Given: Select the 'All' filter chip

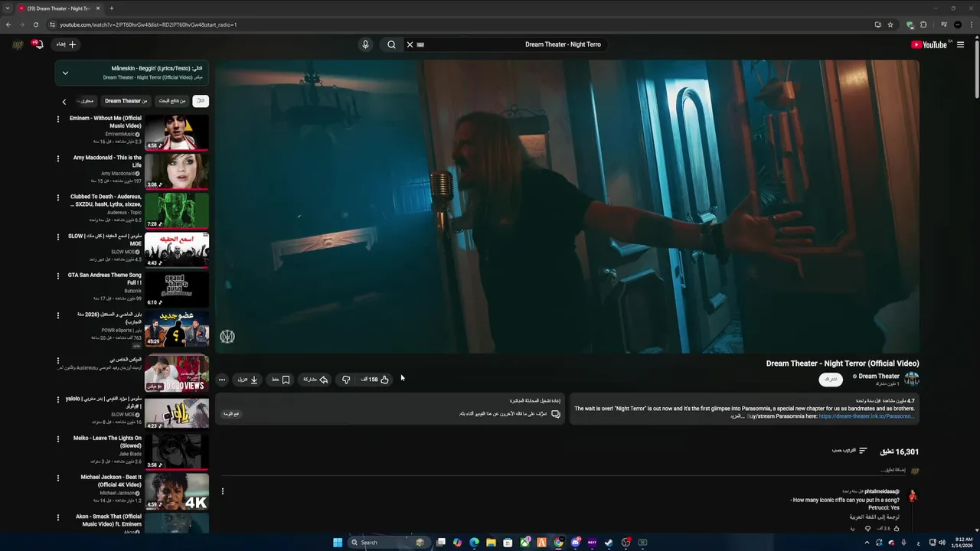Looking at the screenshot, I should tap(201, 101).
